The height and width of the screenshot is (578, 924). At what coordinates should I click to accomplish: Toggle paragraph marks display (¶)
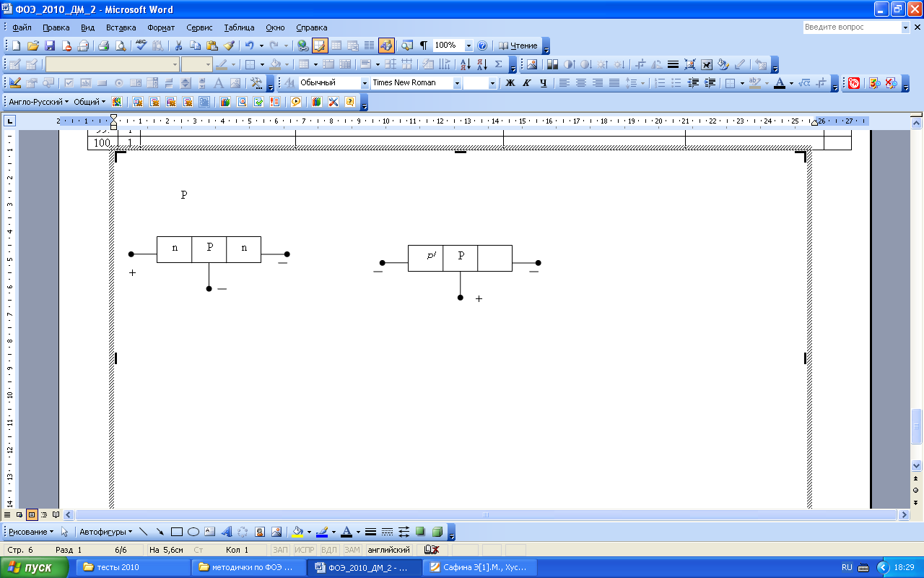424,46
